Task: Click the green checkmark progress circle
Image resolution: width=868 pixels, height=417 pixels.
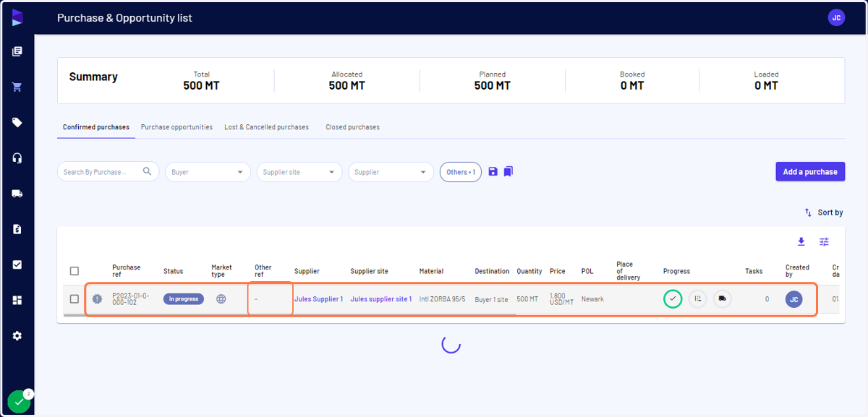Action: coord(673,298)
